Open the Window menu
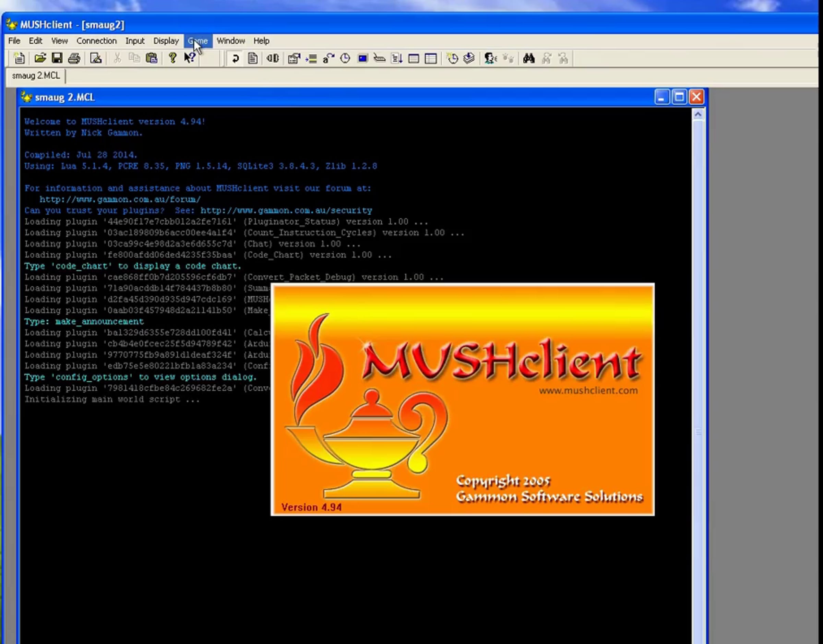This screenshot has height=644, width=823. 231,41
